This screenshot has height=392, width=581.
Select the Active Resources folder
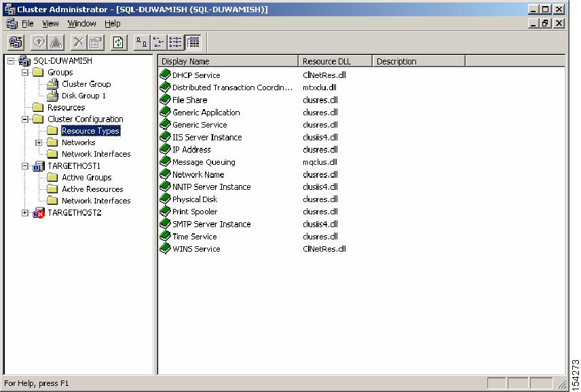pyautogui.click(x=92, y=189)
